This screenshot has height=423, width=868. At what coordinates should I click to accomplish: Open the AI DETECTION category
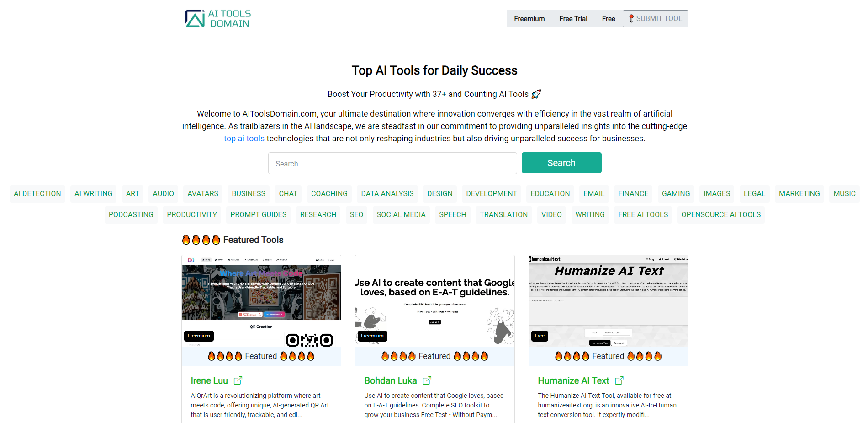(37, 194)
